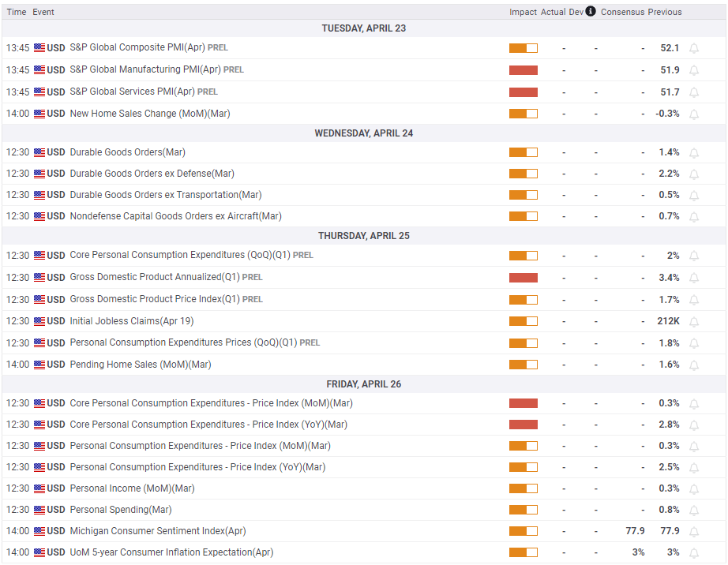Set alert bell for PCE Price Index (MoM)(Mar)

(x=693, y=447)
